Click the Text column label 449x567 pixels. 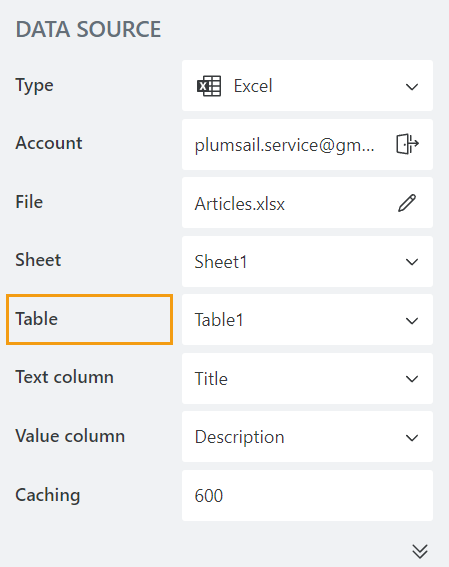point(64,377)
